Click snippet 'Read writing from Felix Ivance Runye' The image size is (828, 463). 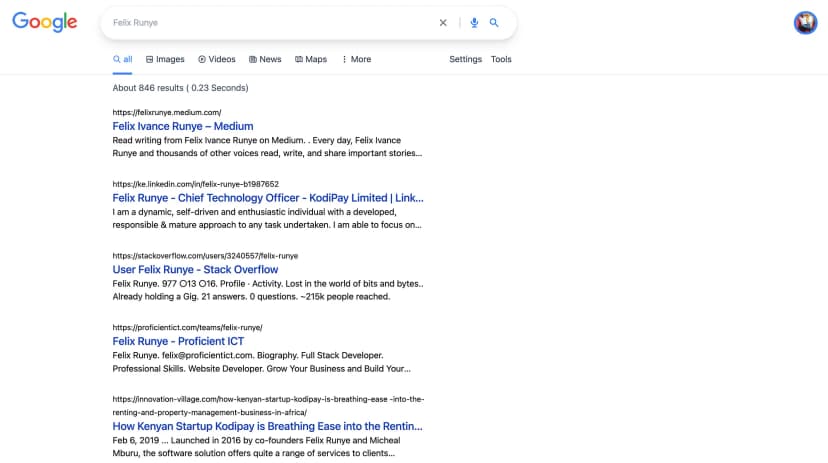267,147
